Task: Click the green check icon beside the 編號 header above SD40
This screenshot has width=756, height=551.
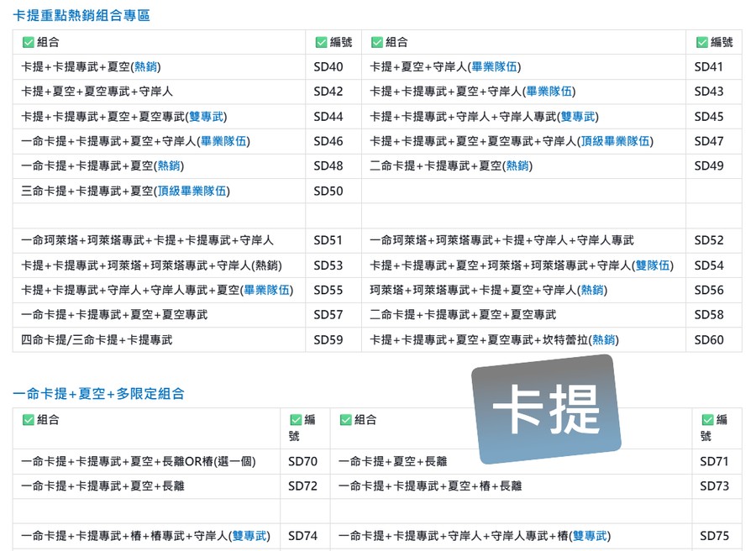Action: pyautogui.click(x=321, y=43)
